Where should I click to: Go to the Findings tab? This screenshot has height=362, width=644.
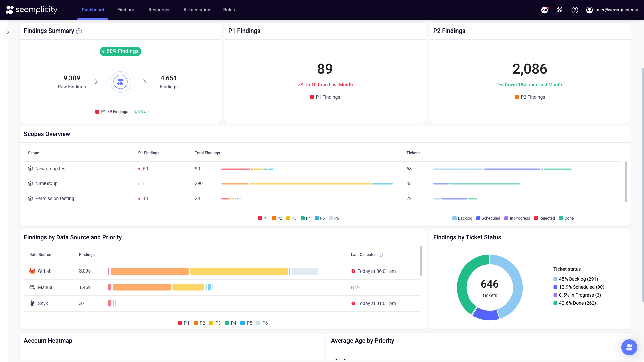coord(126,10)
